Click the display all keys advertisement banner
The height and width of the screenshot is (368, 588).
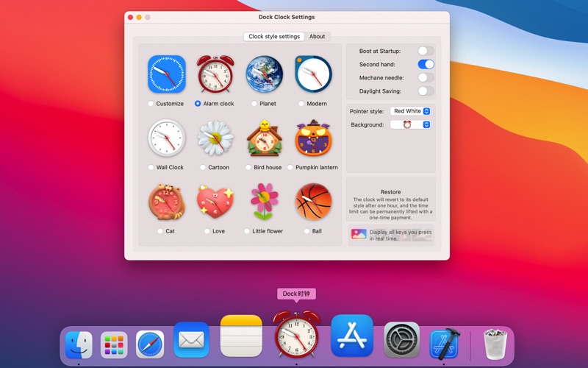coord(390,235)
